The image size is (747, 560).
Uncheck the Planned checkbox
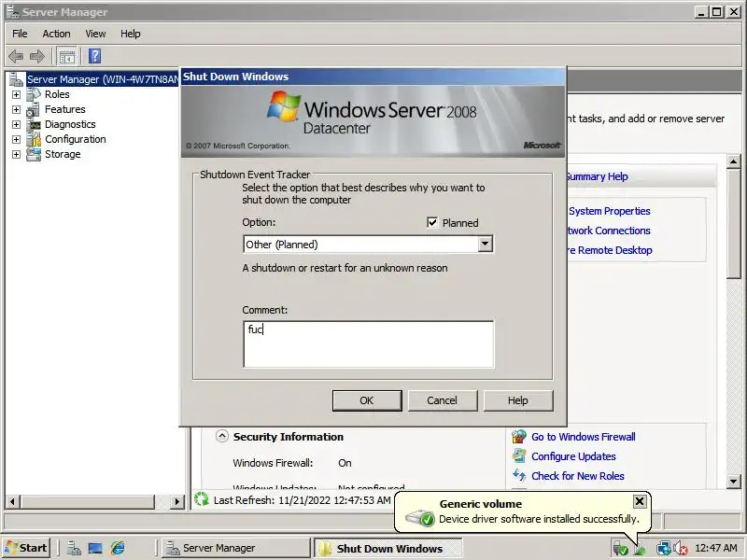pyautogui.click(x=432, y=222)
